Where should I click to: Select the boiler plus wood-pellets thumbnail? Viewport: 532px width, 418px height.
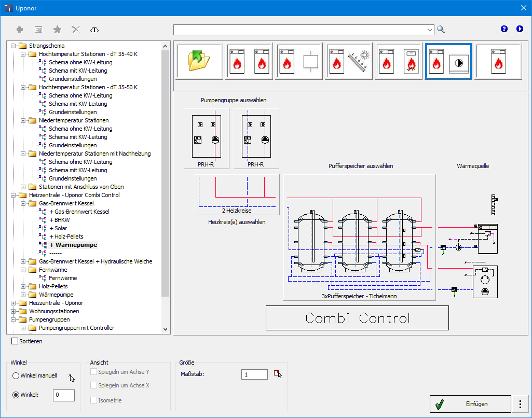pyautogui.click(x=399, y=61)
